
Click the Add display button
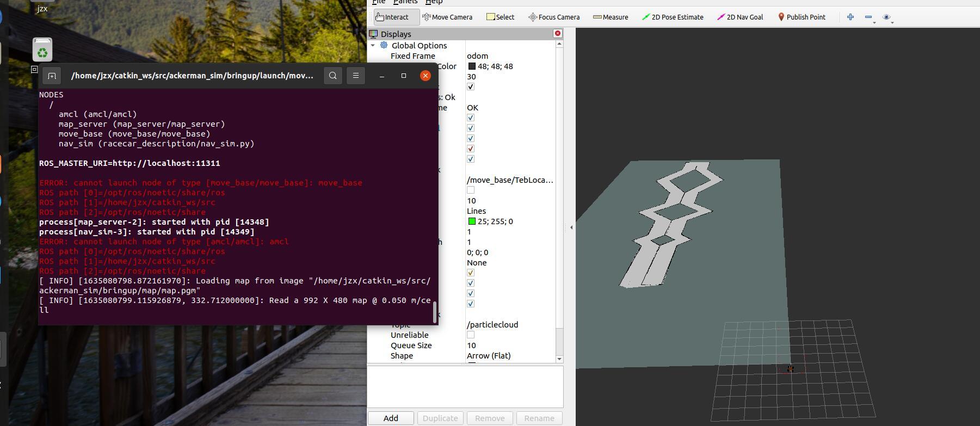tap(391, 418)
